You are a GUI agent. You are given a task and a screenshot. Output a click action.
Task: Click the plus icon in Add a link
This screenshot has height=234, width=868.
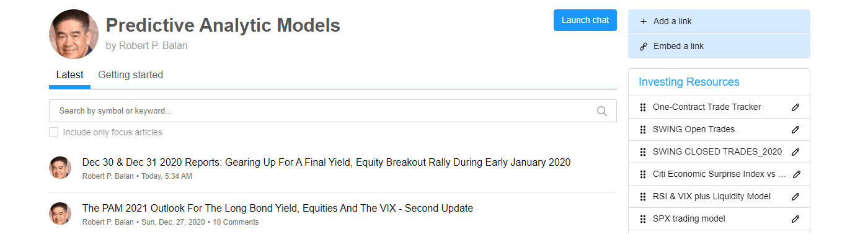[x=643, y=21]
